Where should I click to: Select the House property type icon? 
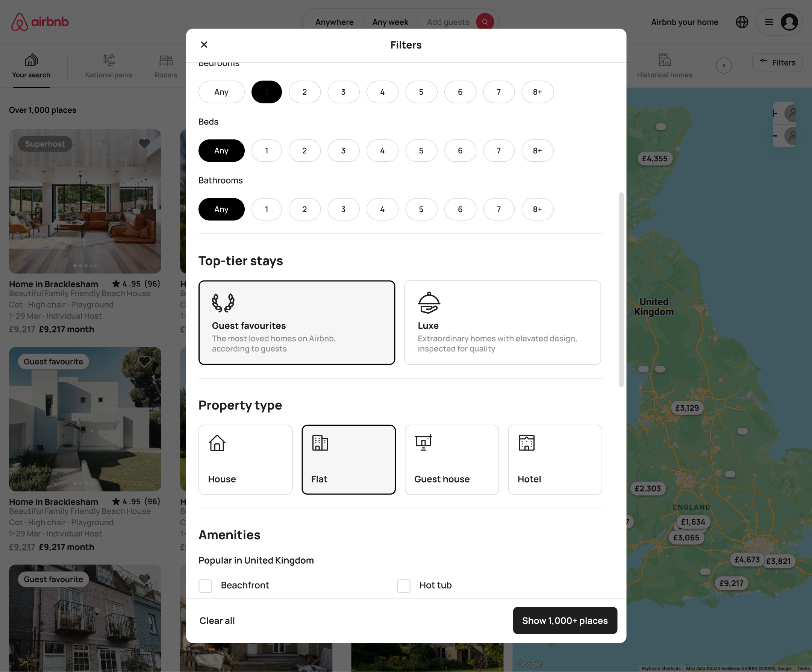click(217, 443)
